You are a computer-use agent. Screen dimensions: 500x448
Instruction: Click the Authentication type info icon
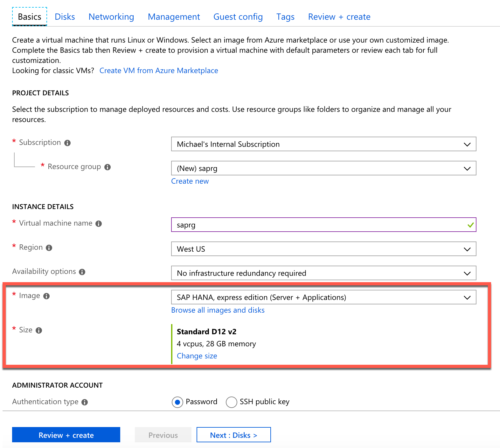point(85,402)
